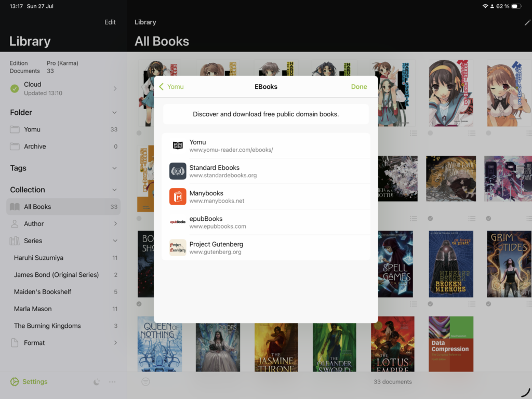
Task: Open epubBooks www.epubbooks.com entry
Action: pos(265,222)
